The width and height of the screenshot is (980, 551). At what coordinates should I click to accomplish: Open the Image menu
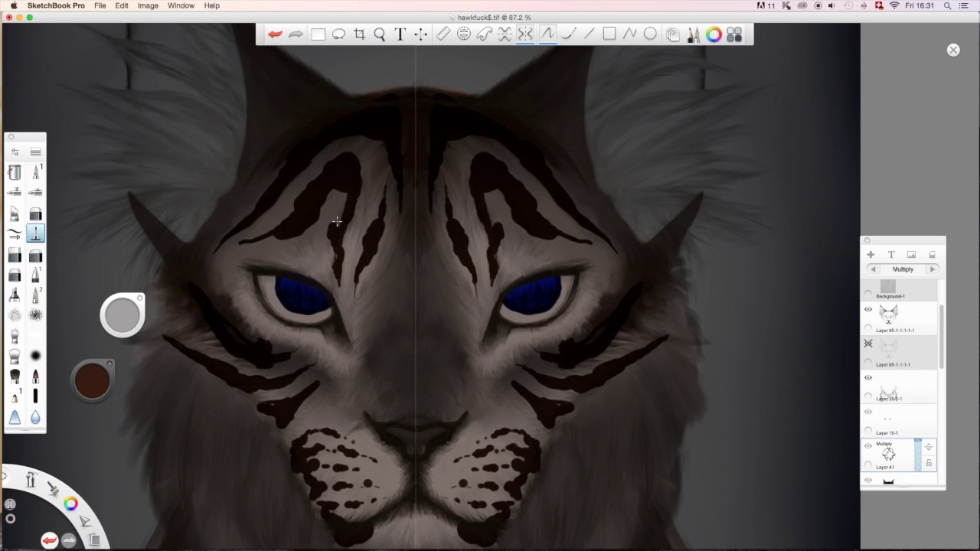[148, 5]
